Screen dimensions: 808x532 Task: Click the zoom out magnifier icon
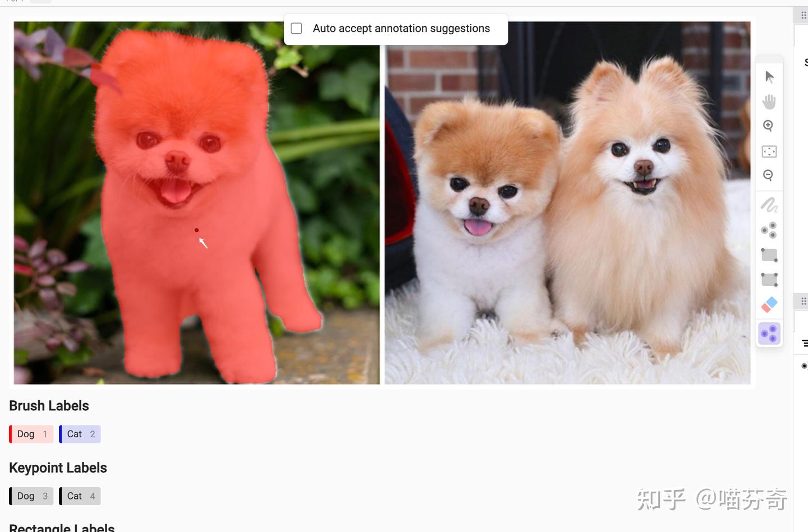(769, 175)
